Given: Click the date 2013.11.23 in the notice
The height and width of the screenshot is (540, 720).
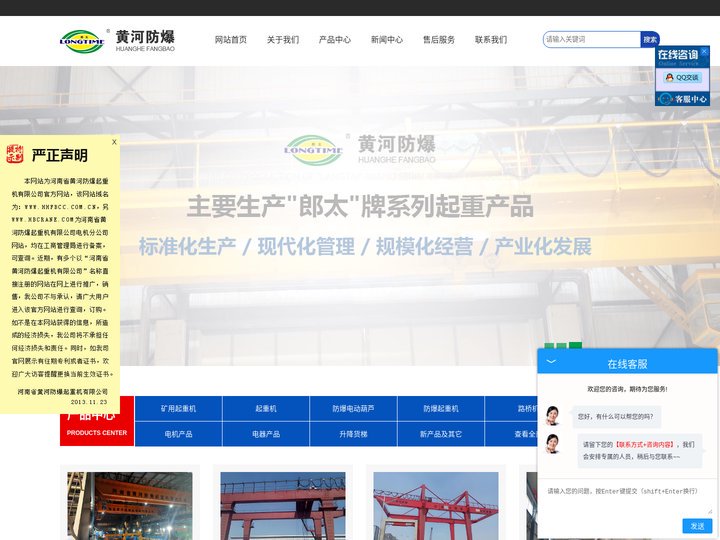Looking at the screenshot, I should [89, 402].
